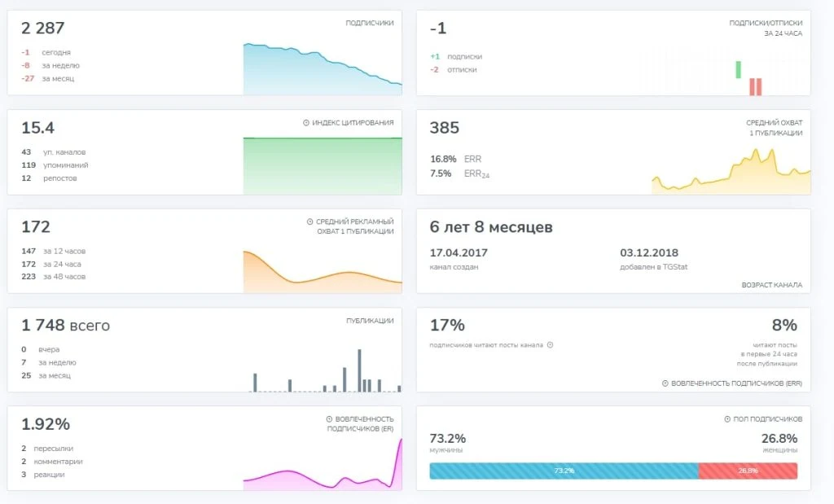Click the info icon beside ИНДЕКС ЦИТИРОВАНИЯ
834x504 pixels.
click(306, 123)
